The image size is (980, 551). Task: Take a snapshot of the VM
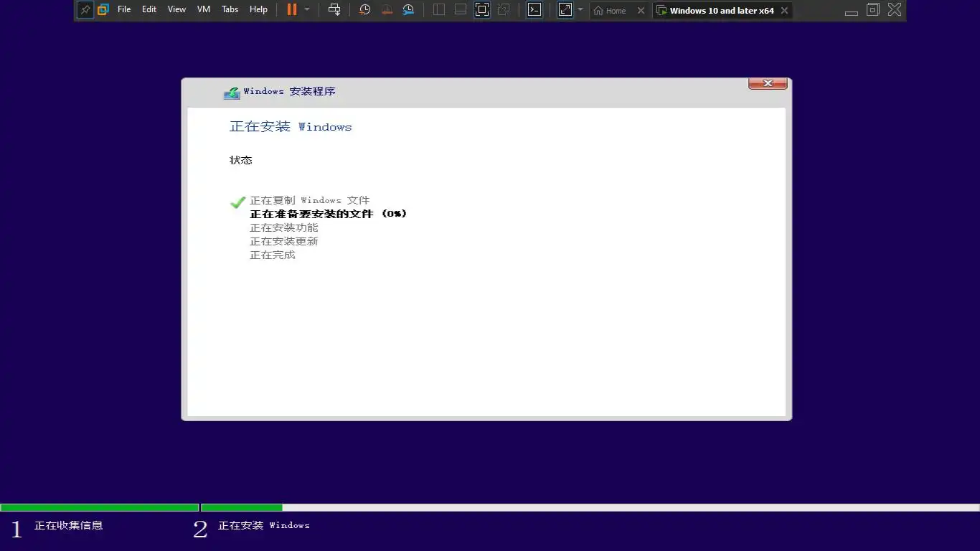coord(365,10)
